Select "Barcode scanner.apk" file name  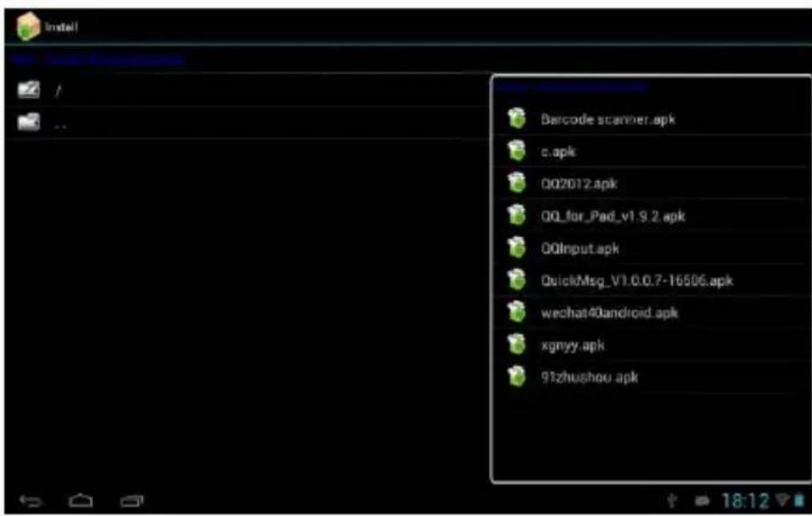[608, 120]
